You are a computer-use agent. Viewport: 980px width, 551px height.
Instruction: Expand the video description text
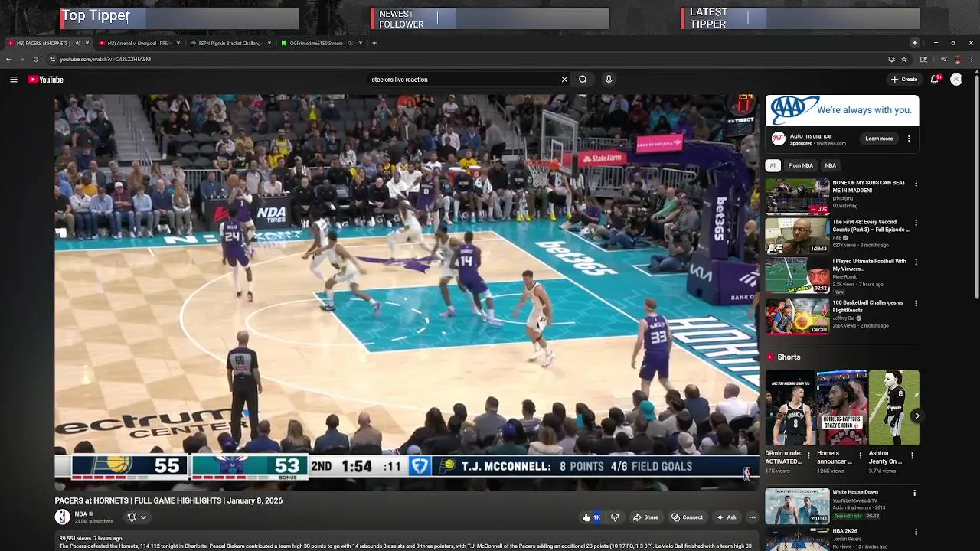406,543
